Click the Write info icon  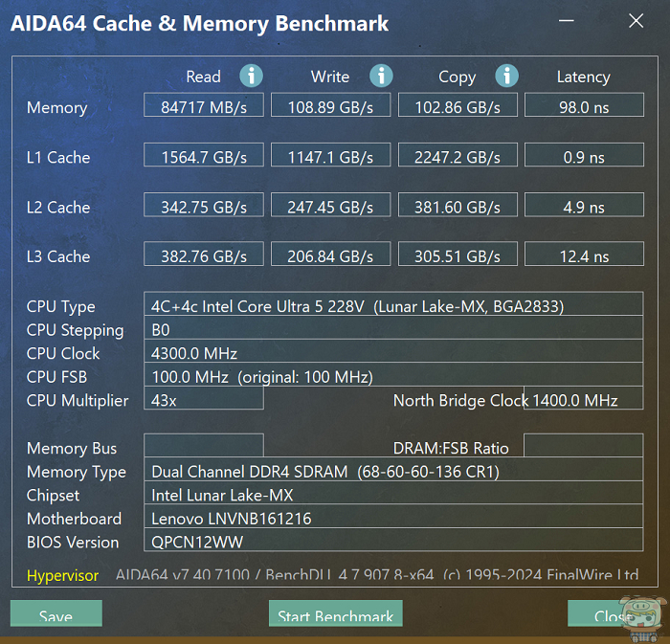point(381,76)
